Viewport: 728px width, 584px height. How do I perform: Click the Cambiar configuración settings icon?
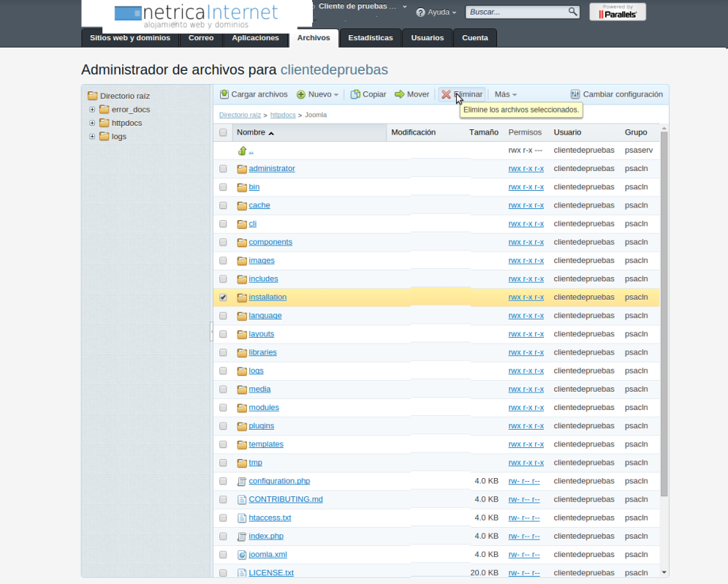[575, 94]
